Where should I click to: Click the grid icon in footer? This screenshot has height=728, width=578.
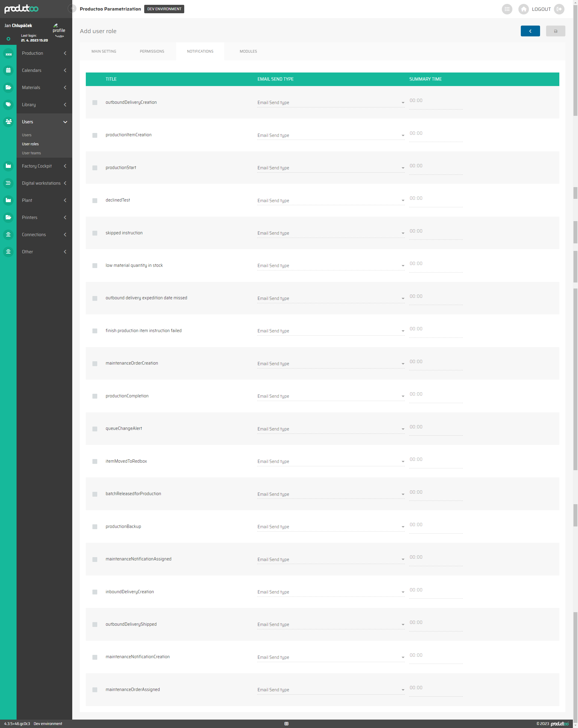point(286,723)
